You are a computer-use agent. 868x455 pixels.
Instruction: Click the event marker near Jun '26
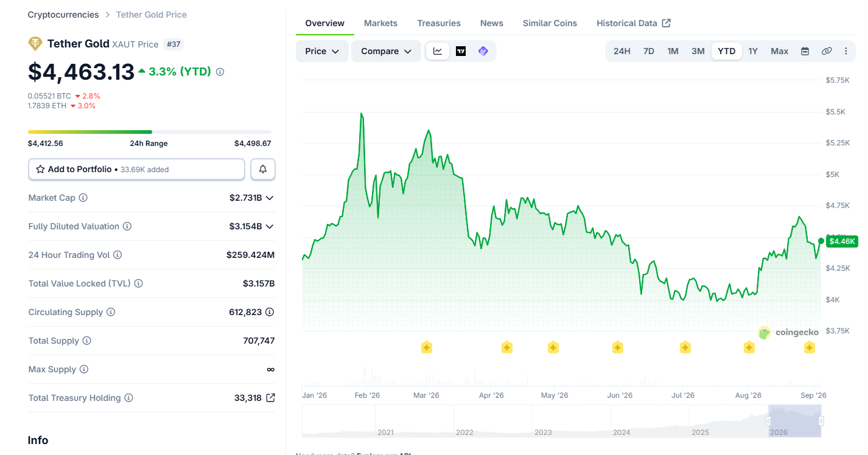[x=617, y=347]
